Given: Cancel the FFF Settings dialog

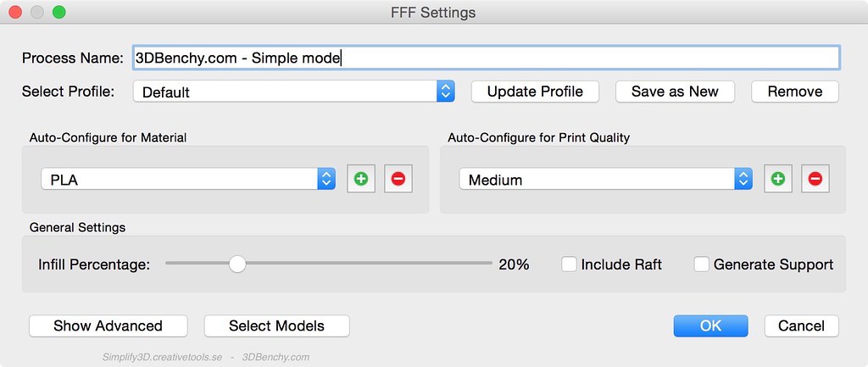Looking at the screenshot, I should tap(802, 325).
